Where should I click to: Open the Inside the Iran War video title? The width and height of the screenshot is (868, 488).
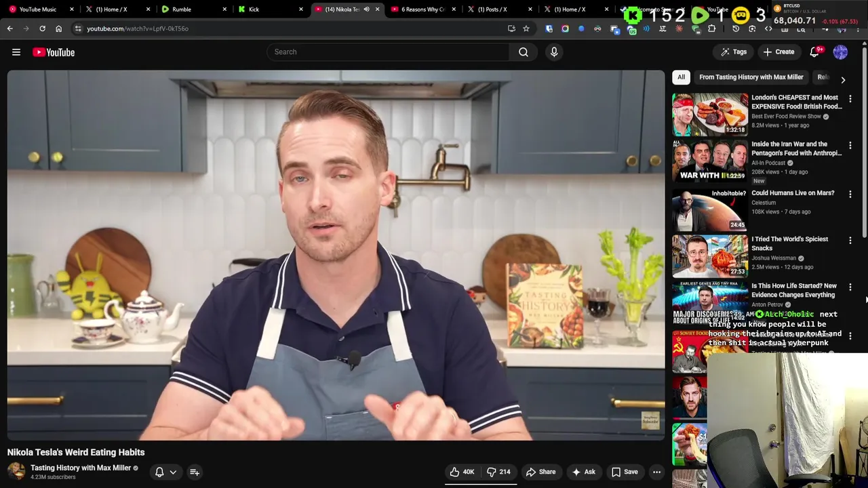tap(796, 148)
